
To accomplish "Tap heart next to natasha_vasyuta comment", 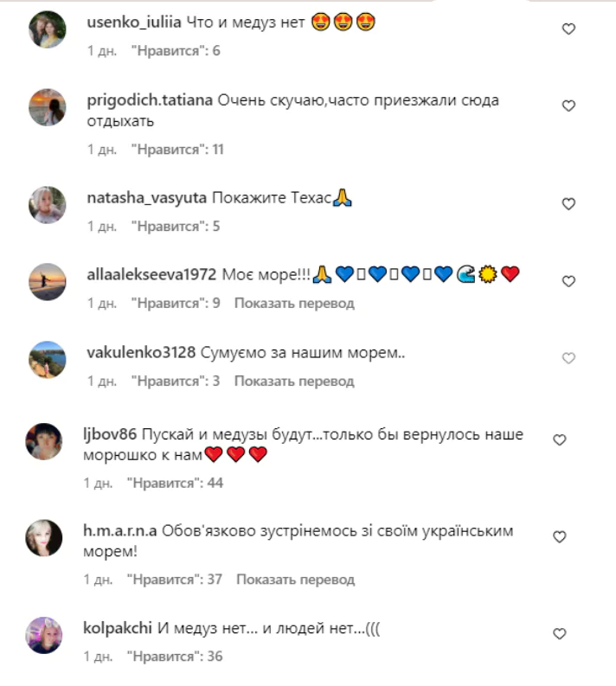I will [x=568, y=204].
